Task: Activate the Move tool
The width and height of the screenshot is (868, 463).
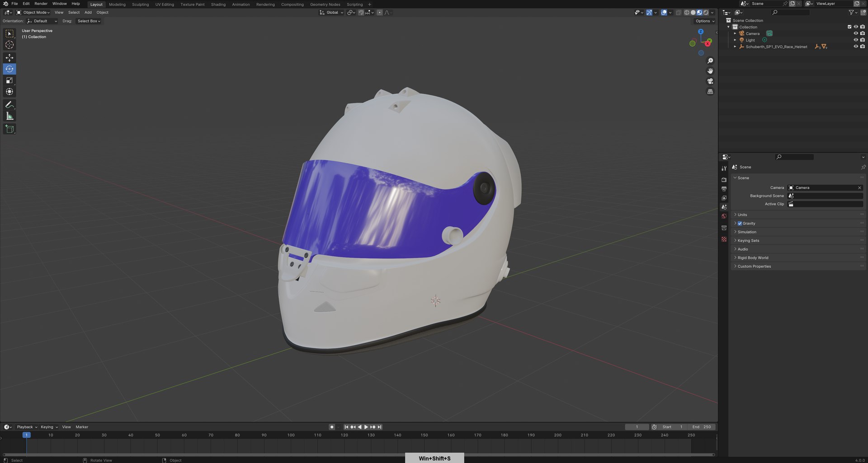Action: click(x=9, y=58)
